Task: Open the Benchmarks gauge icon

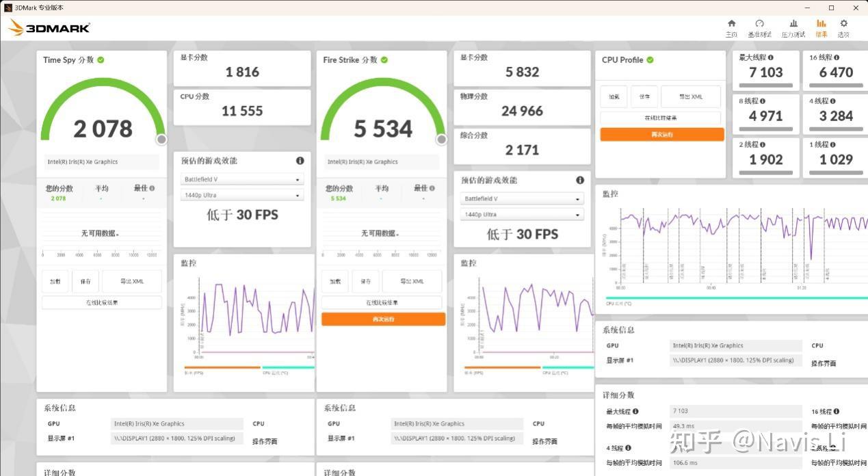Action: pyautogui.click(x=759, y=23)
